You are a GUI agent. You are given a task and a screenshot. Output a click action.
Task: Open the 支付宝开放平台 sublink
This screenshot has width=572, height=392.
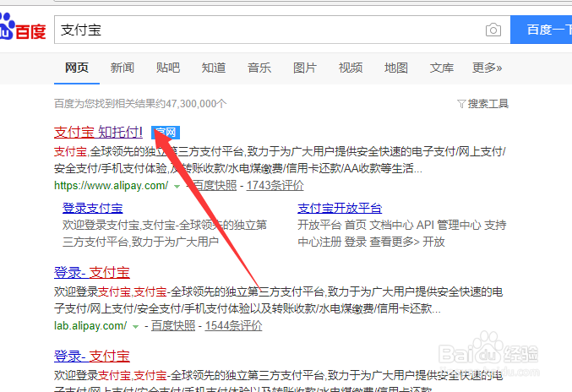[x=340, y=208]
